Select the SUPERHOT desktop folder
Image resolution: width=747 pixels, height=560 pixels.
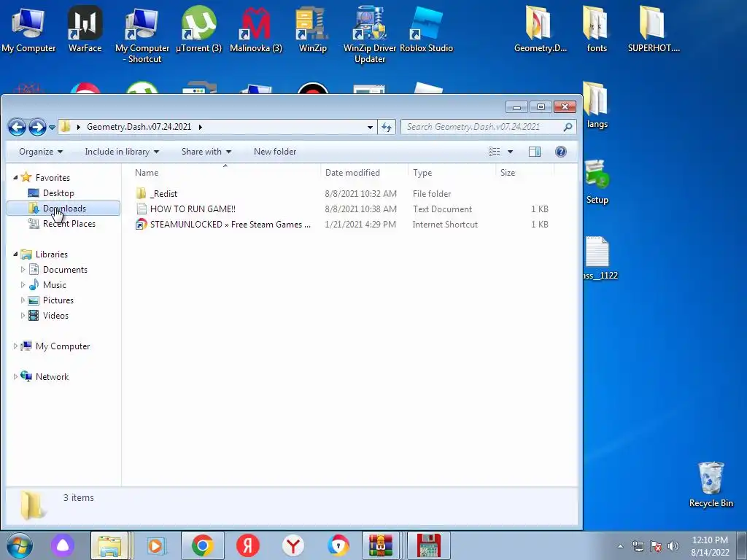(654, 28)
